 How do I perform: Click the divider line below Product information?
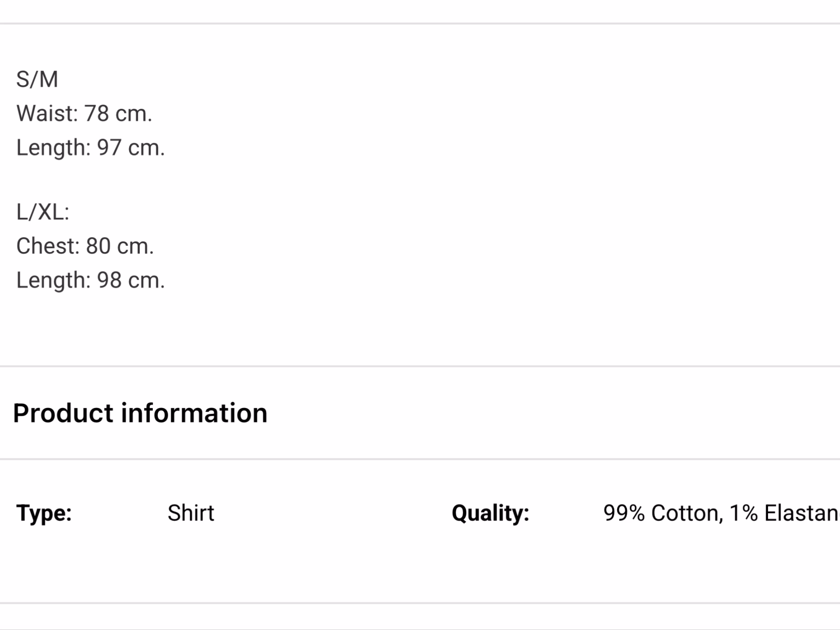coord(420,459)
